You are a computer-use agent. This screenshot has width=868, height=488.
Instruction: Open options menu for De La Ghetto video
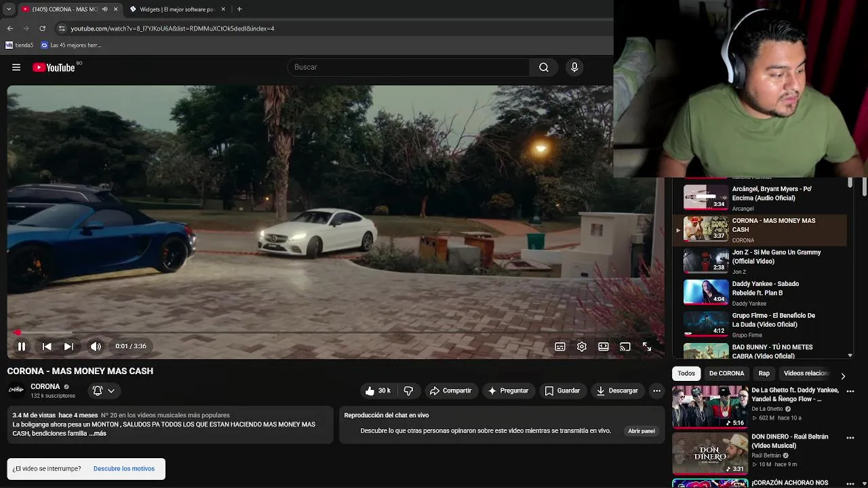[x=850, y=391]
